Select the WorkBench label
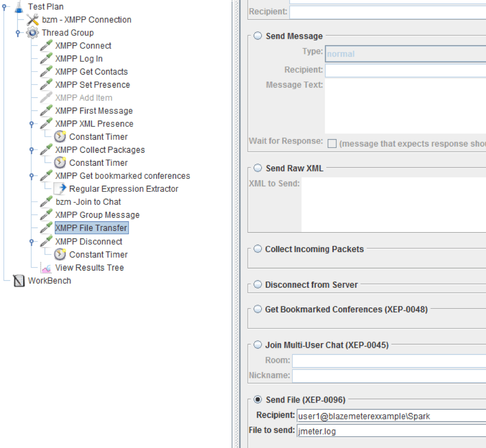 (50, 281)
